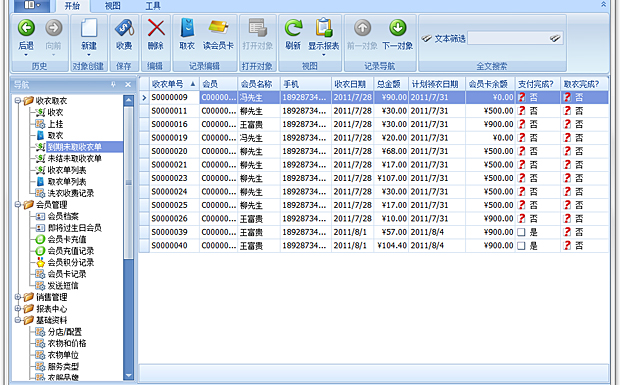Sort by 会员名称 column header
620x385 pixels.
click(x=259, y=84)
